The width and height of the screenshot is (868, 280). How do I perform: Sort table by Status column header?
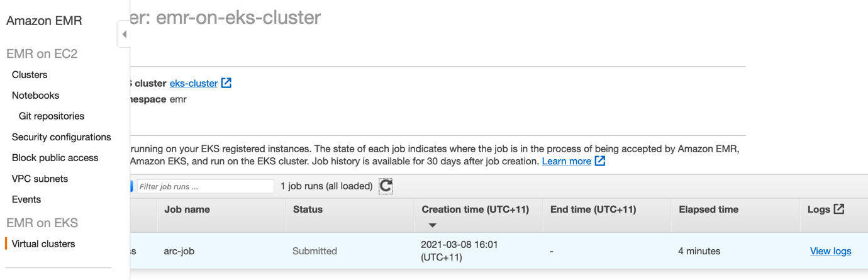(x=308, y=210)
